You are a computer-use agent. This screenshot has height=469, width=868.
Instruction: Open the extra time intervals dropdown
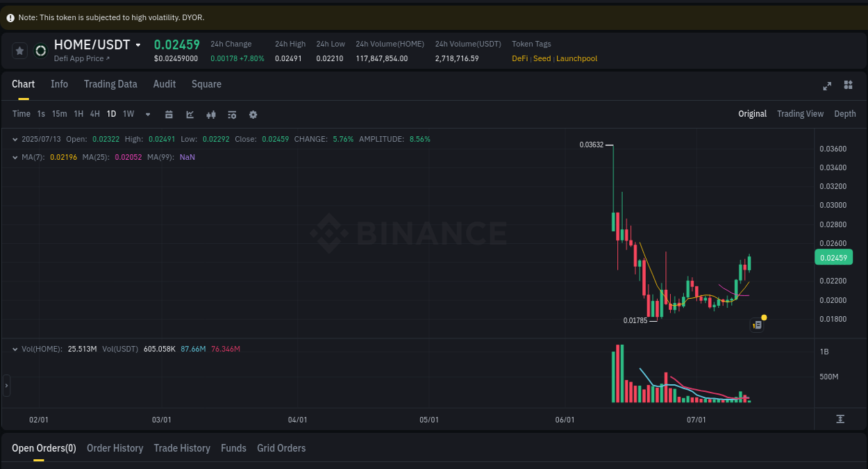pyautogui.click(x=147, y=114)
